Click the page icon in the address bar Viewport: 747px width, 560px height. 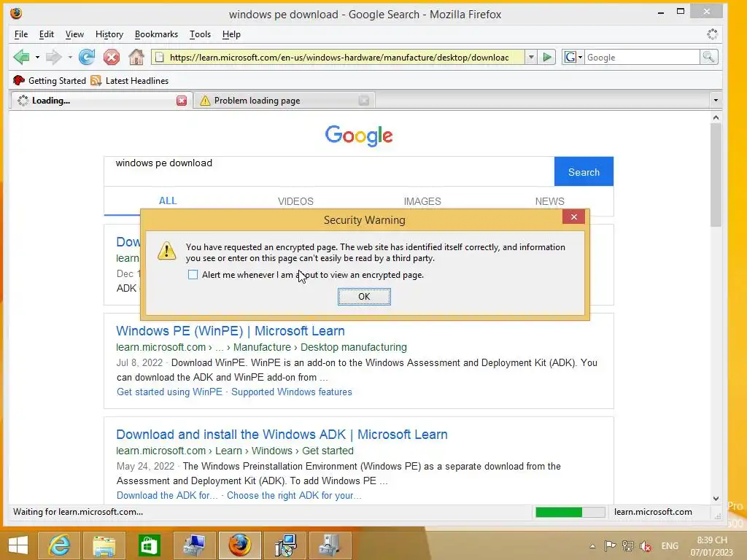coord(160,57)
